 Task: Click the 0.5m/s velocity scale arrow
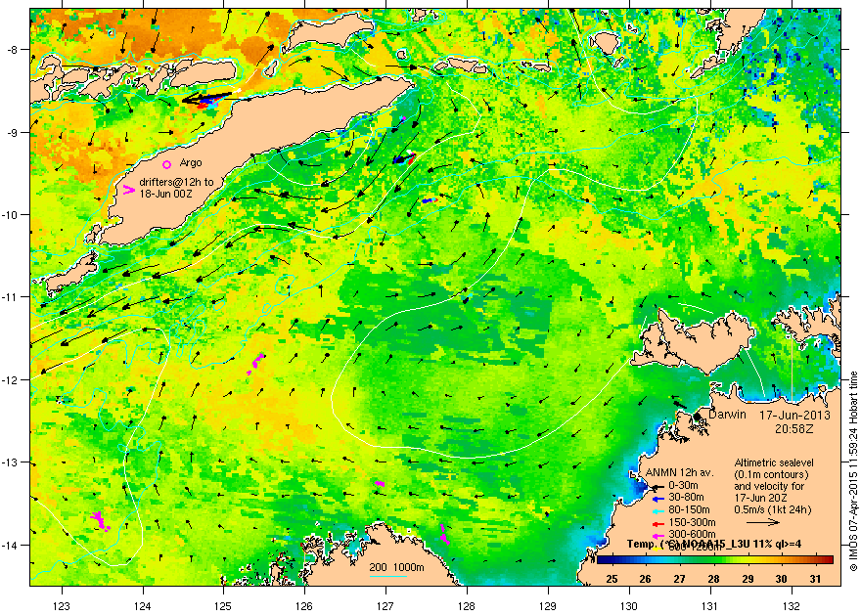pos(763,522)
